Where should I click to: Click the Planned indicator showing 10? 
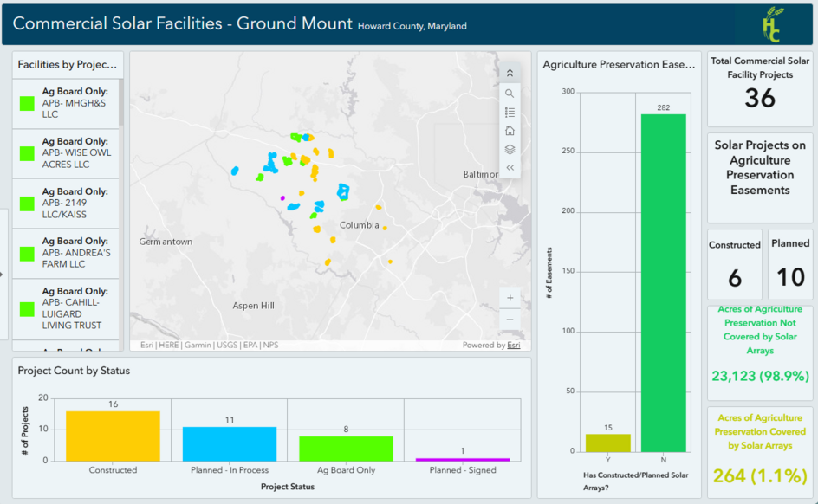click(789, 264)
